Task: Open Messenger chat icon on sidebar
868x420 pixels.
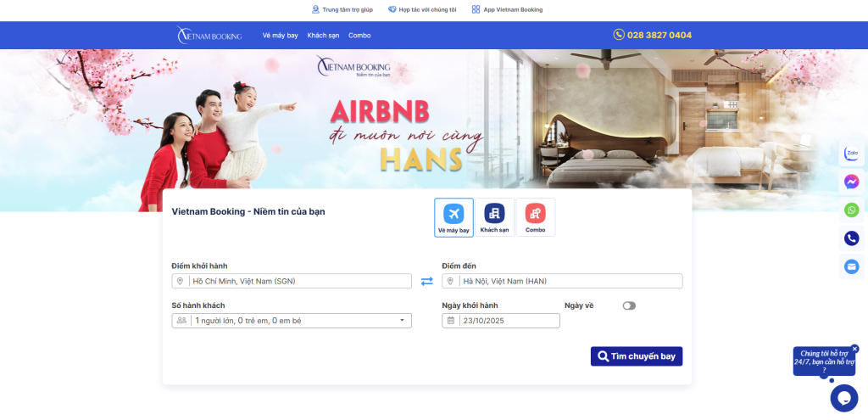Action: coord(851,182)
